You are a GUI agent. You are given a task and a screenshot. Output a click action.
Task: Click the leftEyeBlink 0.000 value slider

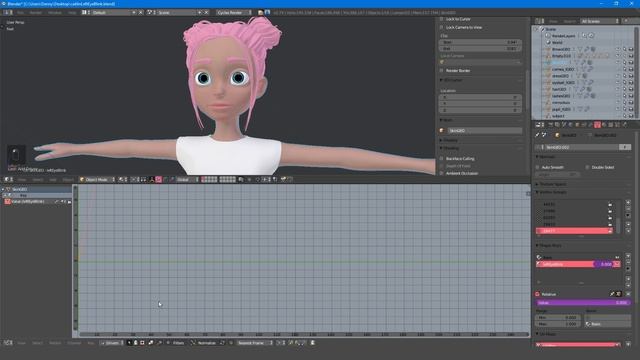click(603, 264)
